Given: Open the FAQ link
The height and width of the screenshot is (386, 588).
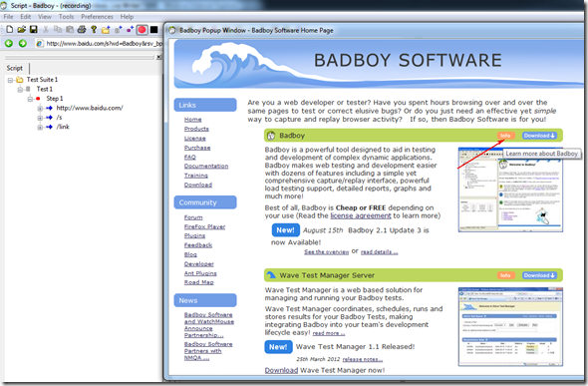Looking at the screenshot, I should point(189,157).
